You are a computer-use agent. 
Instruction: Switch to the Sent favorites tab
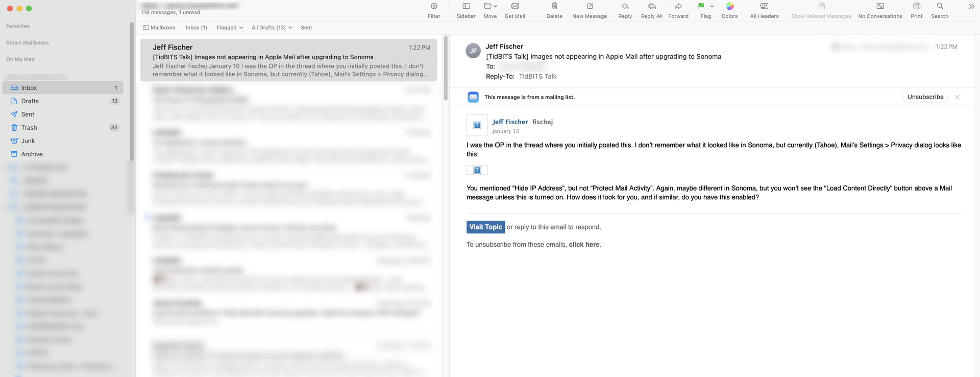[306, 28]
